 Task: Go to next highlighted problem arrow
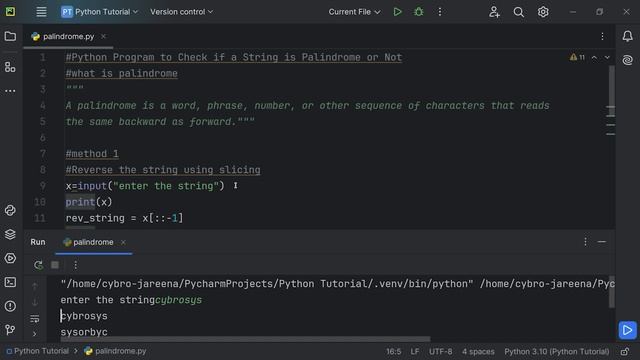607,58
